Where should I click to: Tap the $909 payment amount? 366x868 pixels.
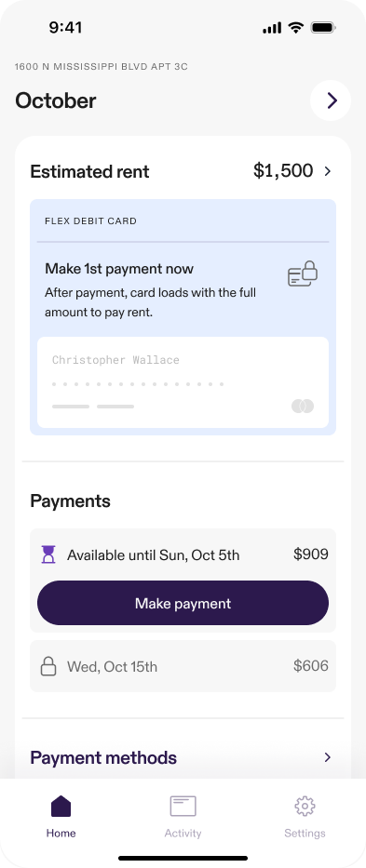311,554
